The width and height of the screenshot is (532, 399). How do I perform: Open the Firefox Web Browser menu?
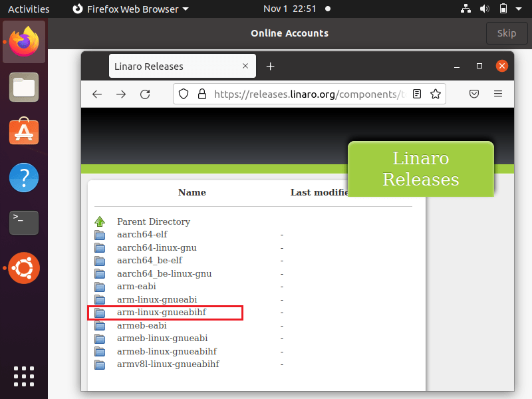pyautogui.click(x=130, y=9)
